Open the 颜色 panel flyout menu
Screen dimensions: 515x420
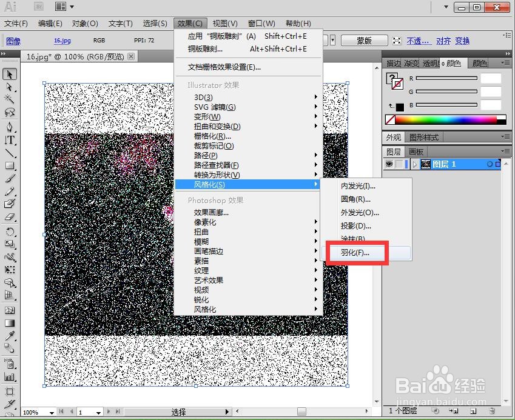(x=505, y=62)
